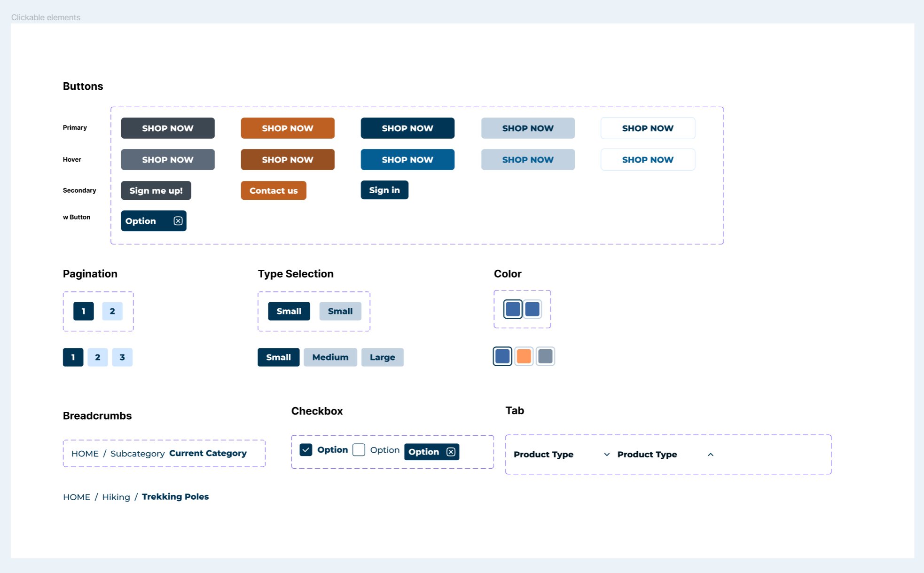Viewport: 924px width, 573px height.
Task: Click the Hiking breadcrumb link
Action: click(x=116, y=497)
